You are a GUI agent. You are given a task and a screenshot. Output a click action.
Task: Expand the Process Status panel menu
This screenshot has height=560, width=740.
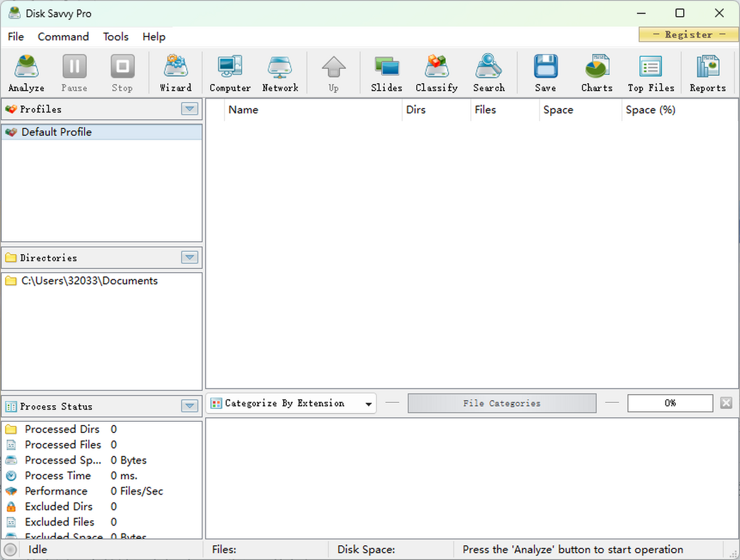(189, 406)
